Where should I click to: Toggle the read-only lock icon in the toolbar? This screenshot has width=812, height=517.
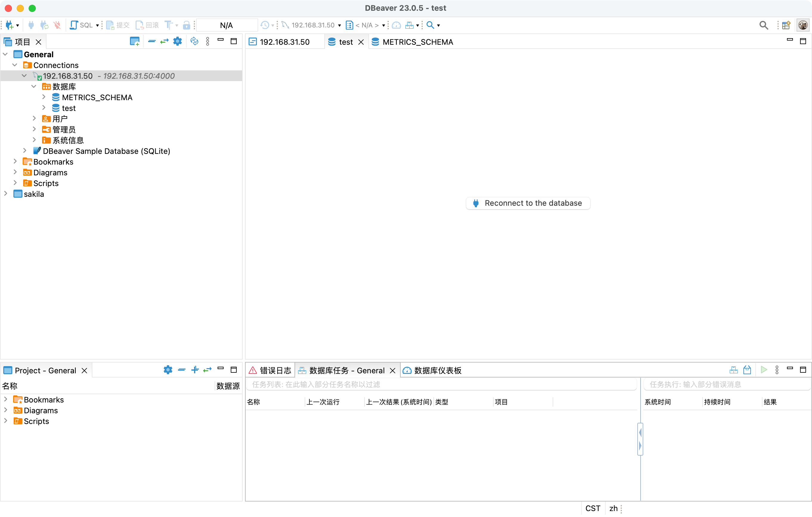pyautogui.click(x=187, y=25)
